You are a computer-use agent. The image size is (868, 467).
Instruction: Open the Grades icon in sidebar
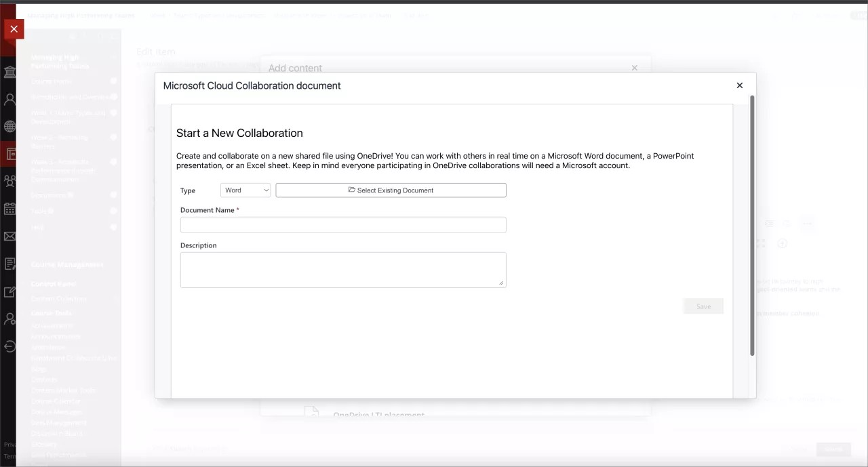tap(9, 264)
